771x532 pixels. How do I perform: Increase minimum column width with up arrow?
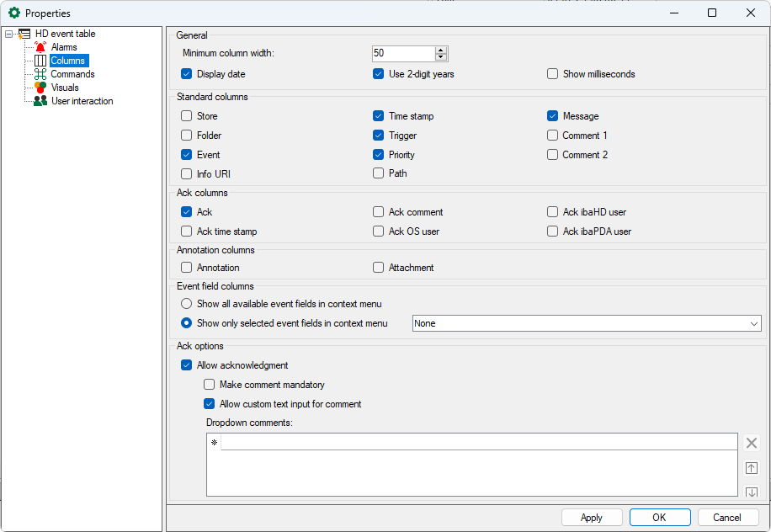click(441, 50)
